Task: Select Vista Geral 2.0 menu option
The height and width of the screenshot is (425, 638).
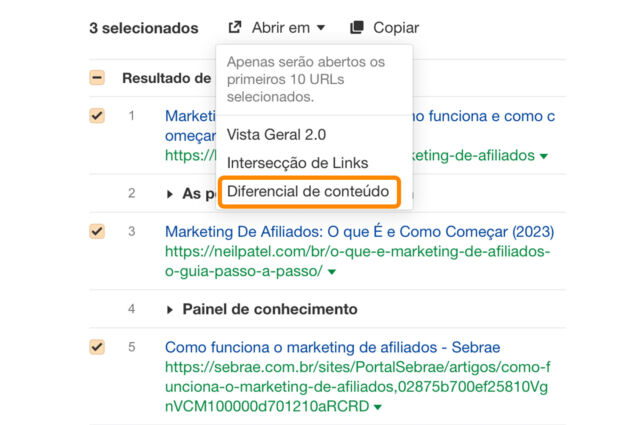Action: point(276,134)
